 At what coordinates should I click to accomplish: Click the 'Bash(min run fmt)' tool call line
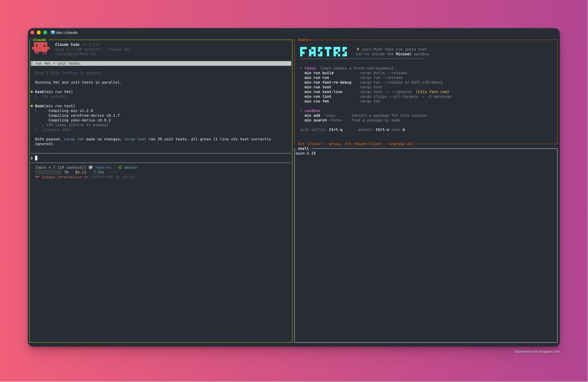54,92
